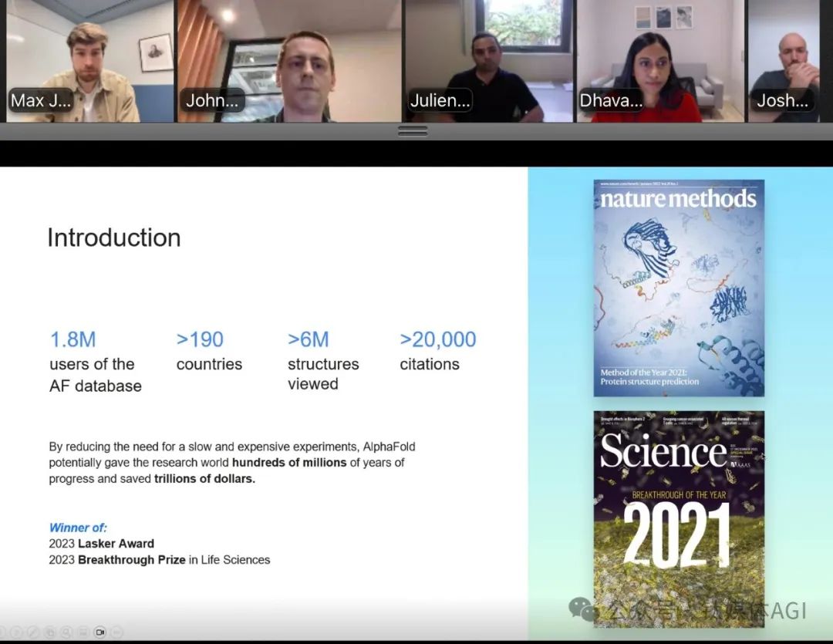Select John's video tile
This screenshot has height=644, width=833.
pyautogui.click(x=286, y=62)
